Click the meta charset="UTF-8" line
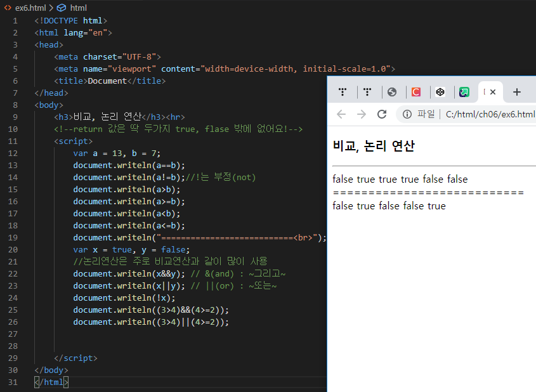Viewport: 536px width, 392px height. click(107, 56)
